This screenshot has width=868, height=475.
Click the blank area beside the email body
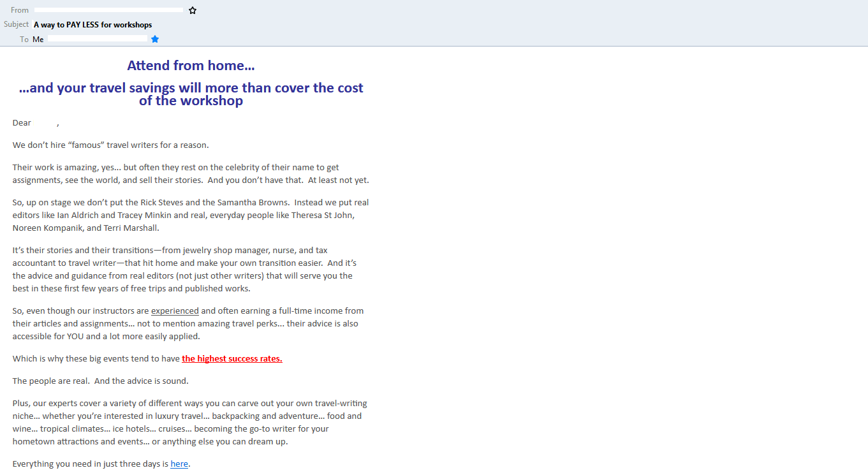pyautogui.click(x=606, y=255)
